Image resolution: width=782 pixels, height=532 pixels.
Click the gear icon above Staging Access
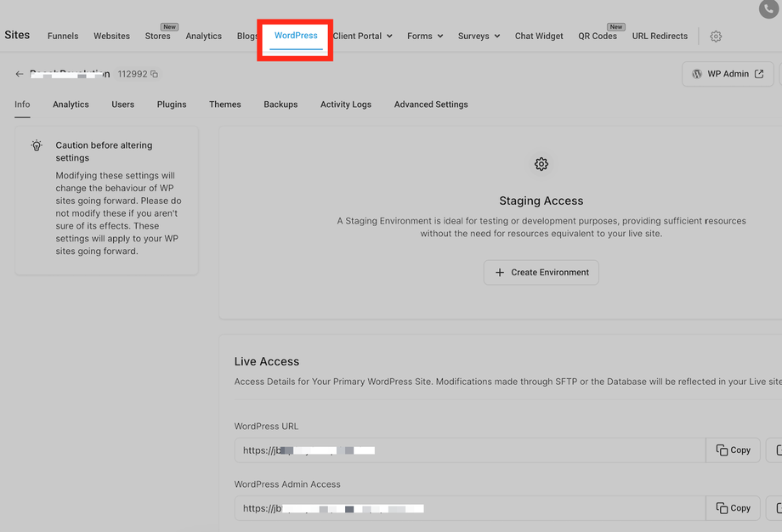[541, 164]
